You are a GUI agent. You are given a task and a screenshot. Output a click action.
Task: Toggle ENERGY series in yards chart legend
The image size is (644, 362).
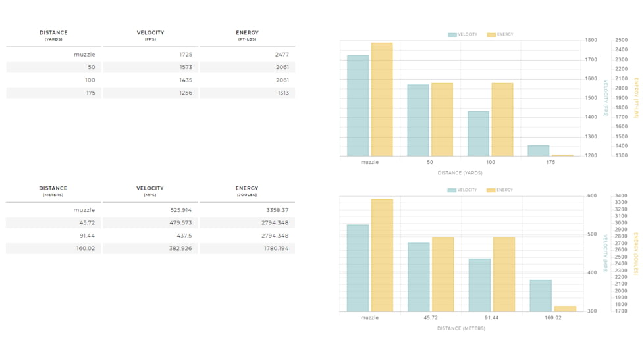[500, 34]
